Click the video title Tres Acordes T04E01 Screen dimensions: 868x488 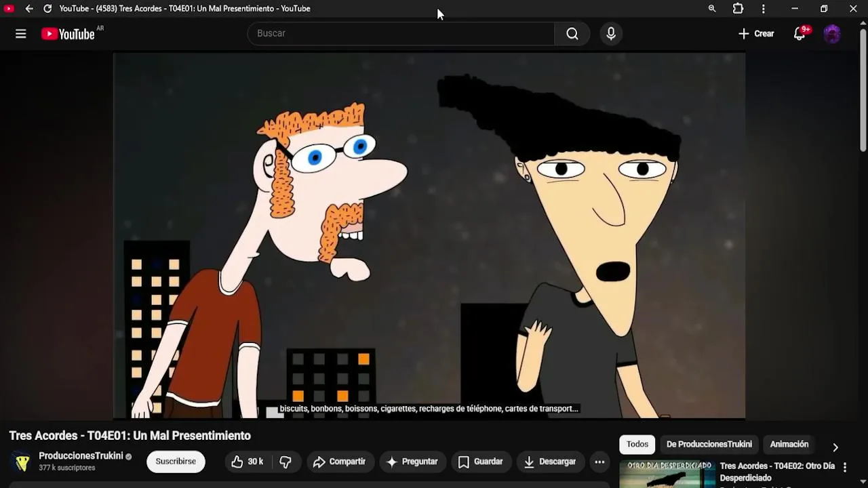[x=130, y=436]
